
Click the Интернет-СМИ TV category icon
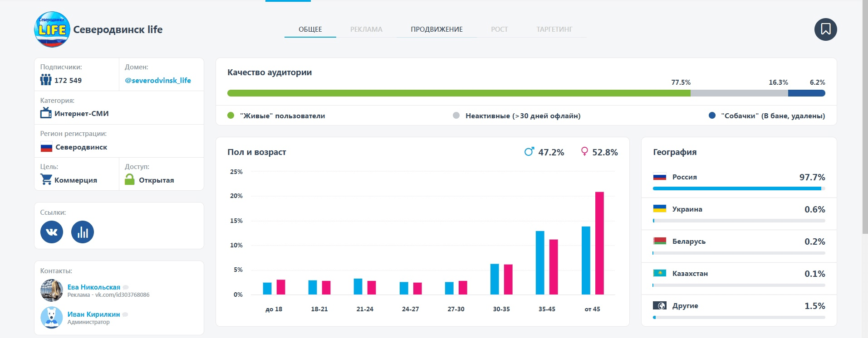click(x=46, y=113)
